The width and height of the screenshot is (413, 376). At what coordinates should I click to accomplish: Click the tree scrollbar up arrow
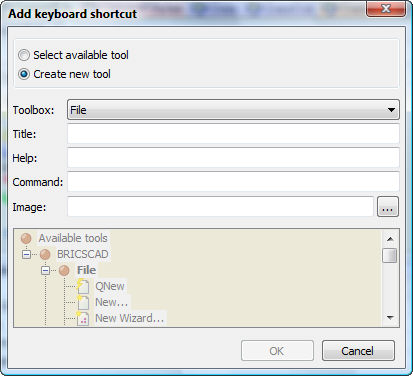(390, 238)
